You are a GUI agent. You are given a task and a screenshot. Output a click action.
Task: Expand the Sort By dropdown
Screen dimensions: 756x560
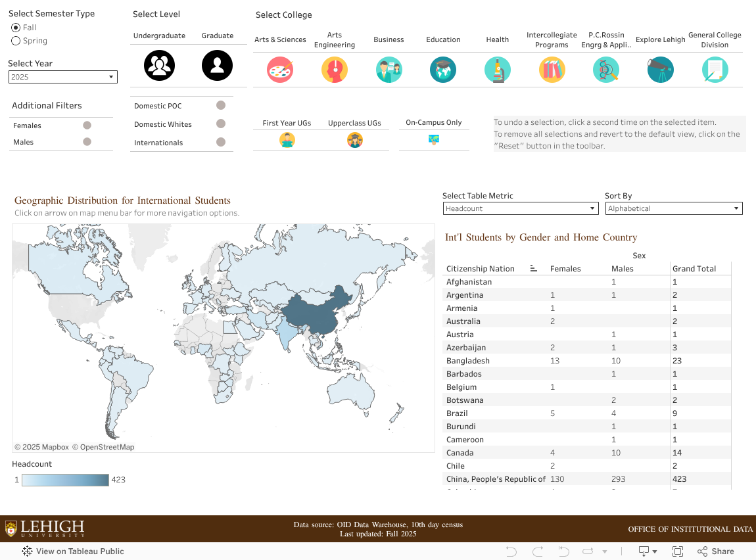point(673,208)
